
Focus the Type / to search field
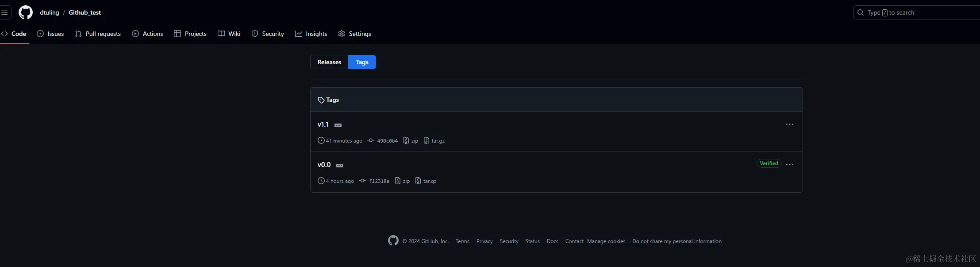[916, 12]
